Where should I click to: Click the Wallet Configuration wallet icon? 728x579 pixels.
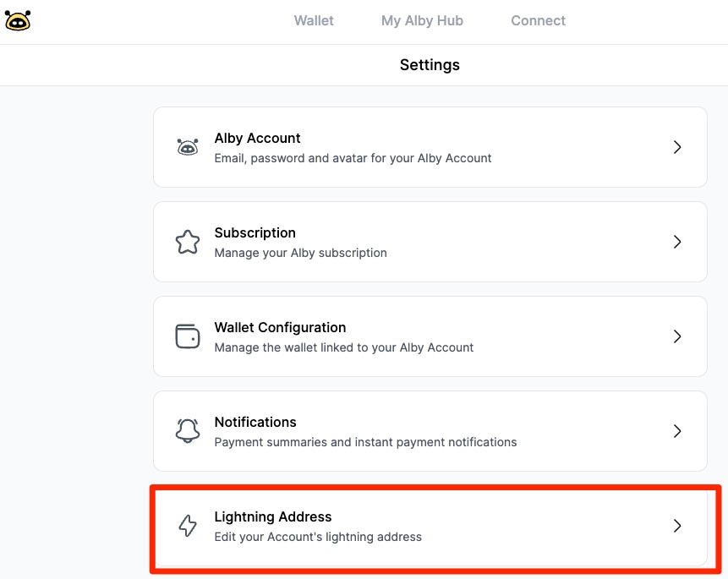point(188,336)
